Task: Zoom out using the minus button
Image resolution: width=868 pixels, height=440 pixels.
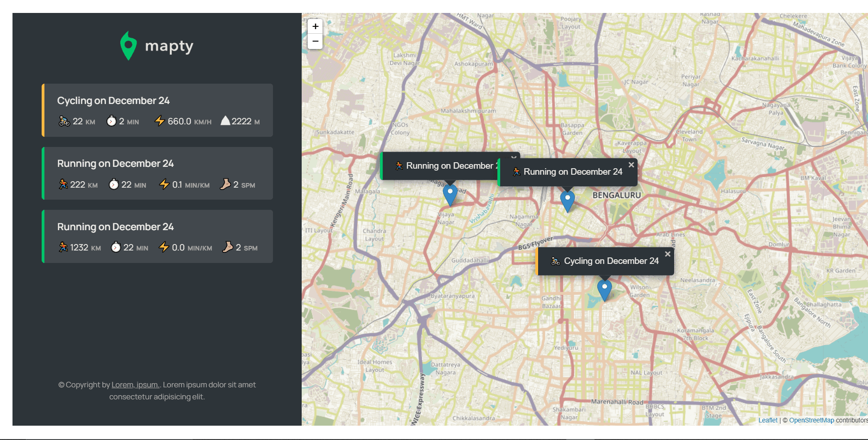Action: point(315,41)
